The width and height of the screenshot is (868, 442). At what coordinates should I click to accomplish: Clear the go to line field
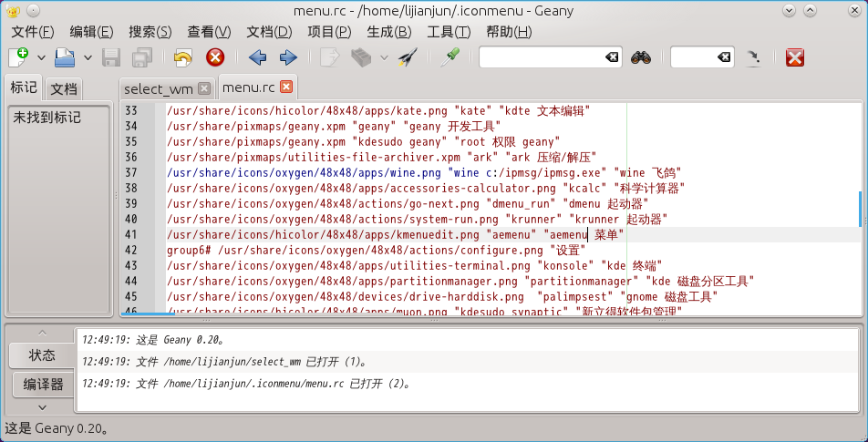724,57
